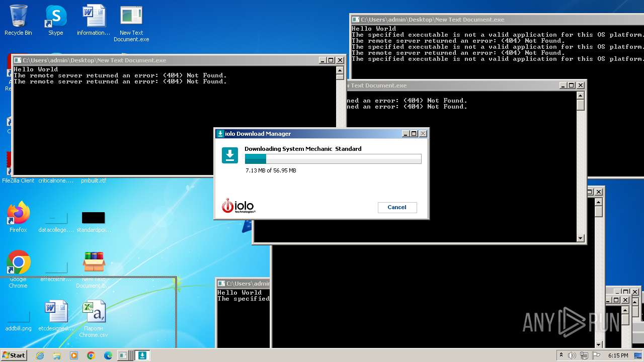Show hidden system tray icons
Image resolution: width=644 pixels, height=362 pixels.
coord(561,355)
